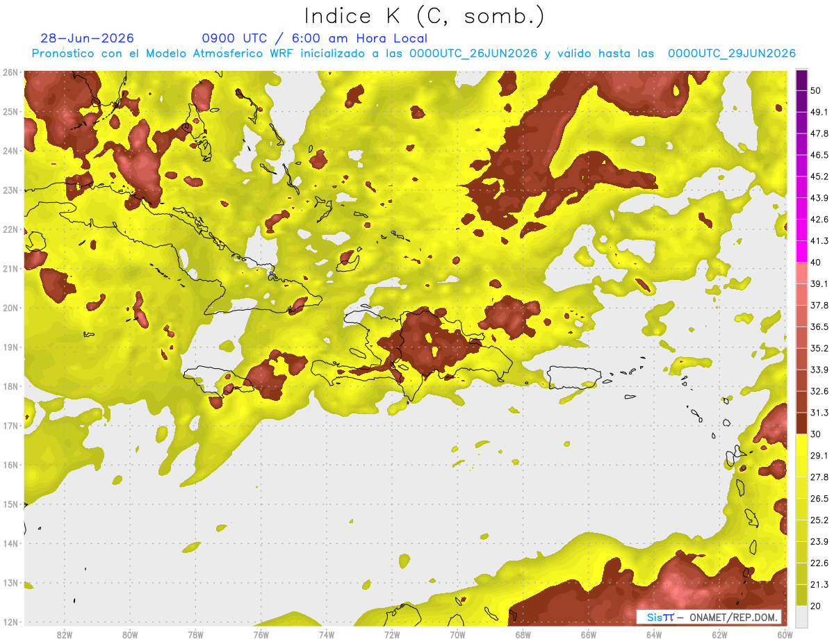Click the '76W' longitude label

[x=261, y=635]
